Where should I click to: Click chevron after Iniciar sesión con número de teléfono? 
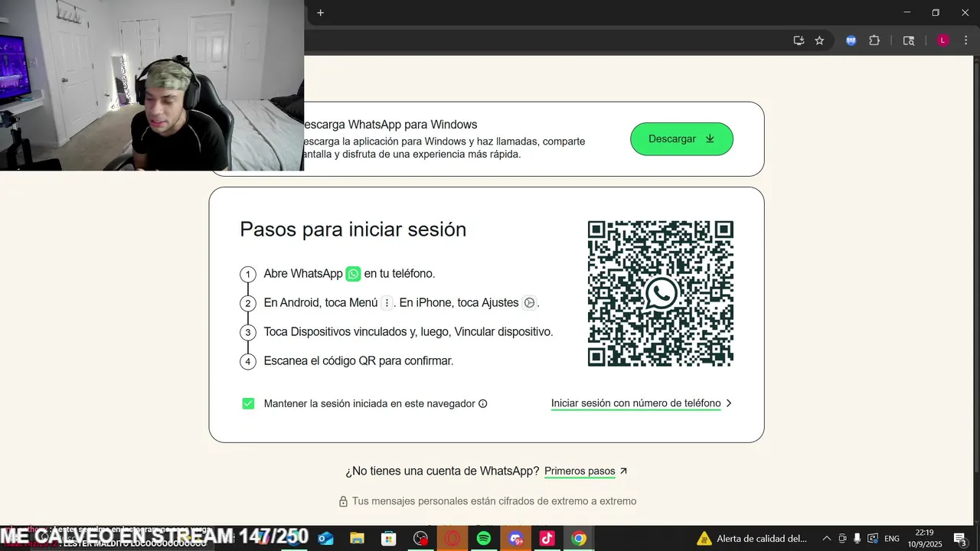click(x=729, y=403)
